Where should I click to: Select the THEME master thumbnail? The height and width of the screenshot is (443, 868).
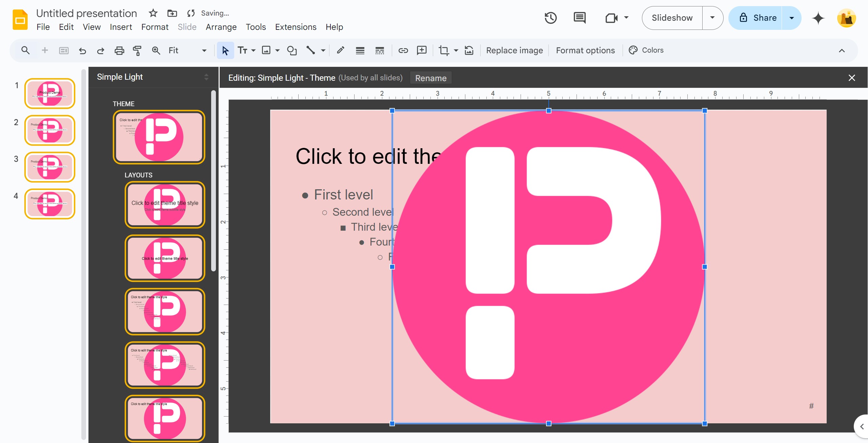click(159, 137)
